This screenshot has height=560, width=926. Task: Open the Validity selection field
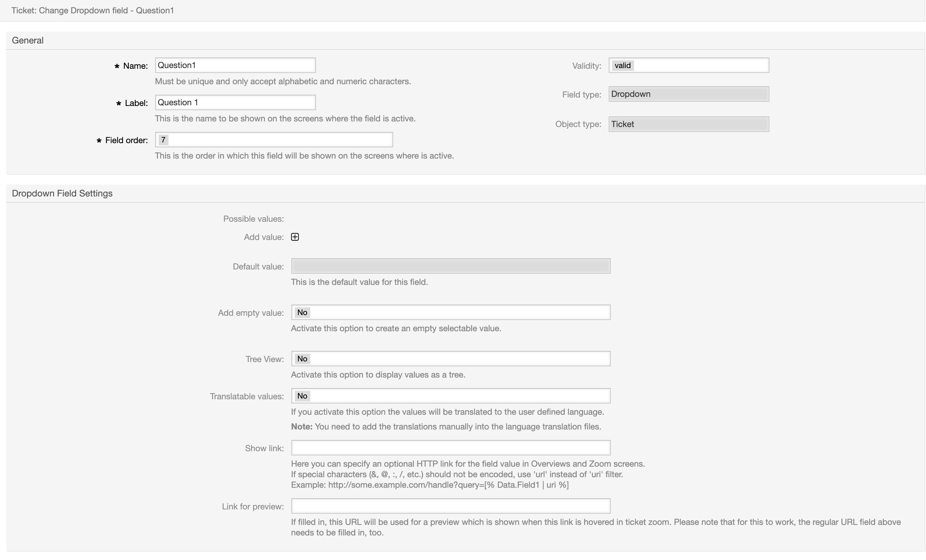pos(688,65)
